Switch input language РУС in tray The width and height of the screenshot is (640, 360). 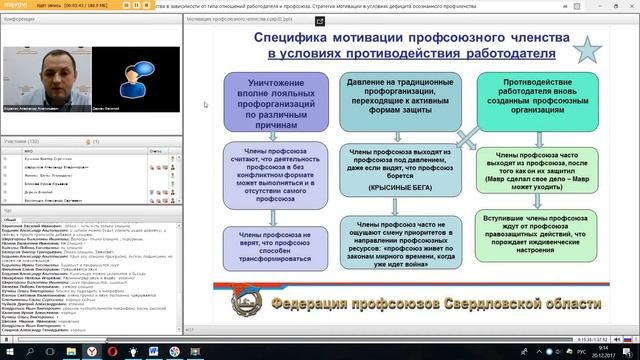(582, 352)
